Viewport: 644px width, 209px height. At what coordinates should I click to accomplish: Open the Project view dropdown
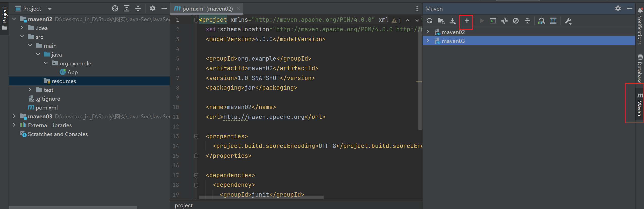pyautogui.click(x=50, y=9)
